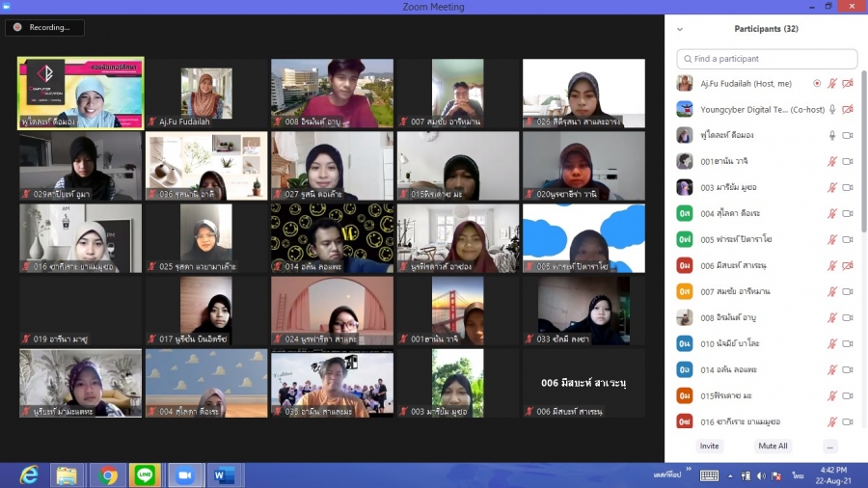Viewport: 868px width, 488px height.
Task: Open Microsoft Word from taskbar
Action: [224, 475]
